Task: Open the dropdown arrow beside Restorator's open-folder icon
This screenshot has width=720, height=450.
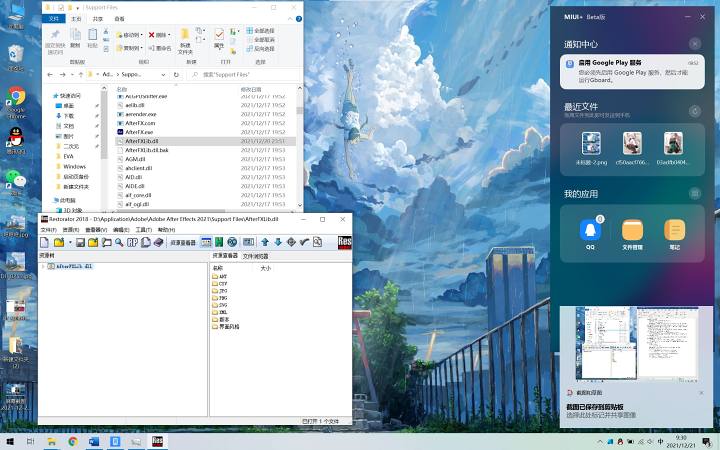Action: (70, 242)
